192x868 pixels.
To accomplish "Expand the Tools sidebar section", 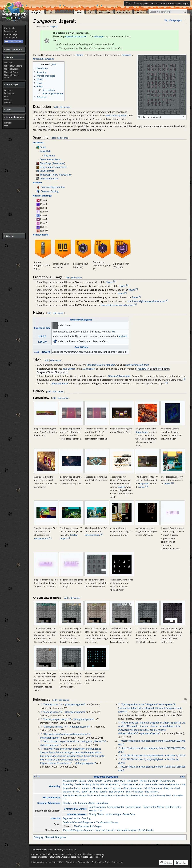I will click(x=14, y=109).
